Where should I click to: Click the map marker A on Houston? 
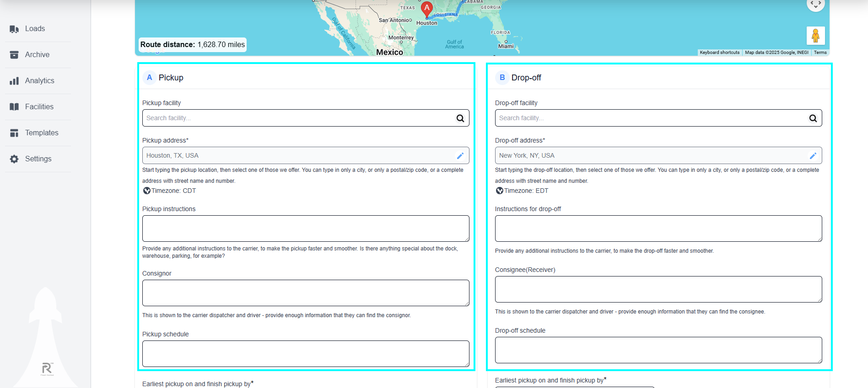click(x=427, y=10)
